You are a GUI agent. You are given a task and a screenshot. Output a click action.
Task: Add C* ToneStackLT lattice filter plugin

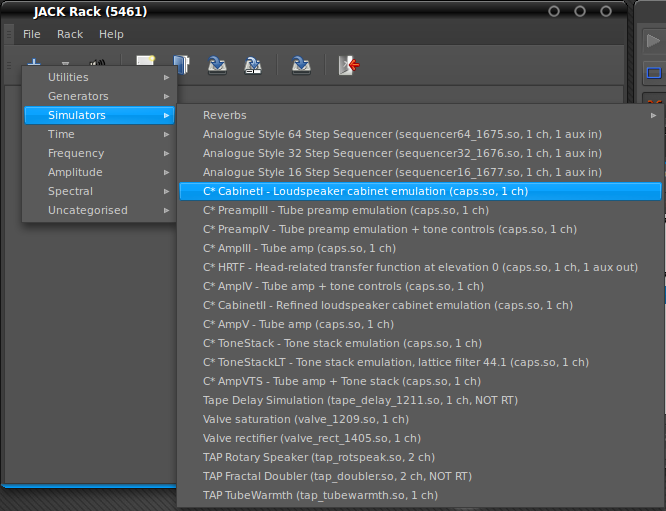click(420, 362)
